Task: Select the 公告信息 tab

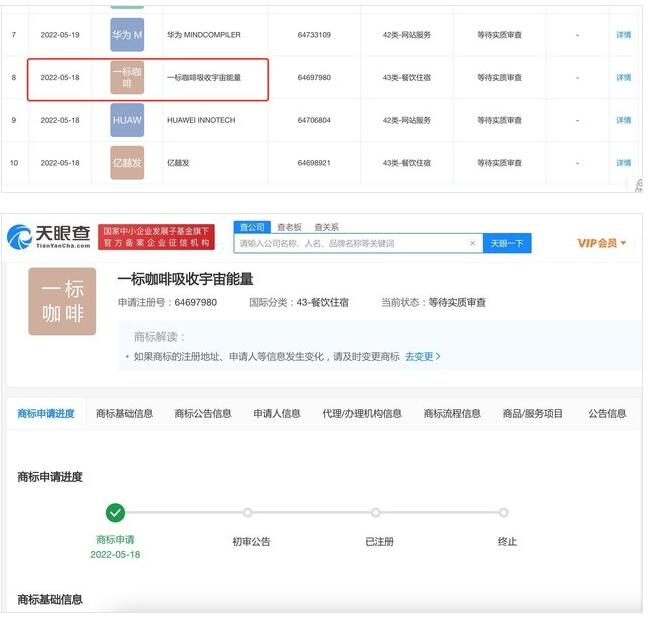Action: click(x=607, y=413)
